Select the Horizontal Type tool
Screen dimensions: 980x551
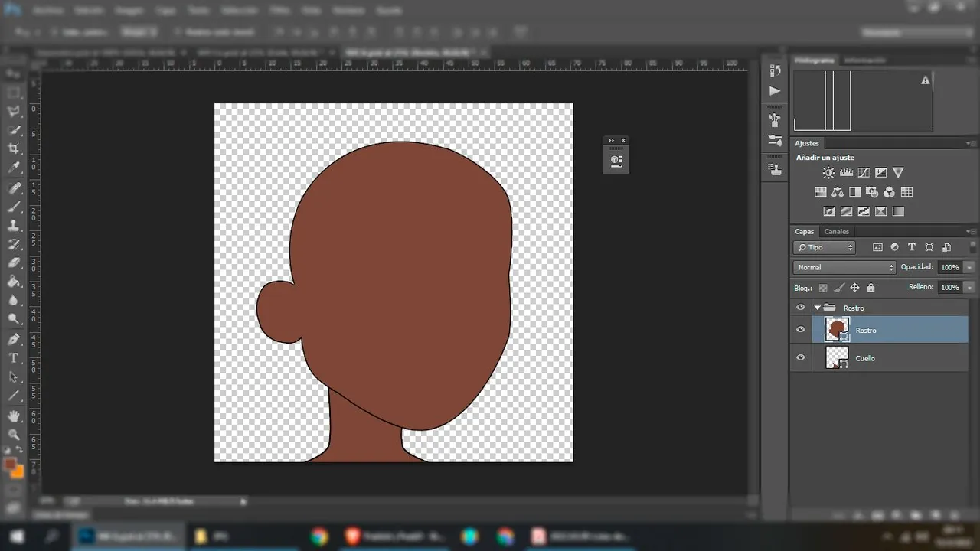click(x=14, y=358)
